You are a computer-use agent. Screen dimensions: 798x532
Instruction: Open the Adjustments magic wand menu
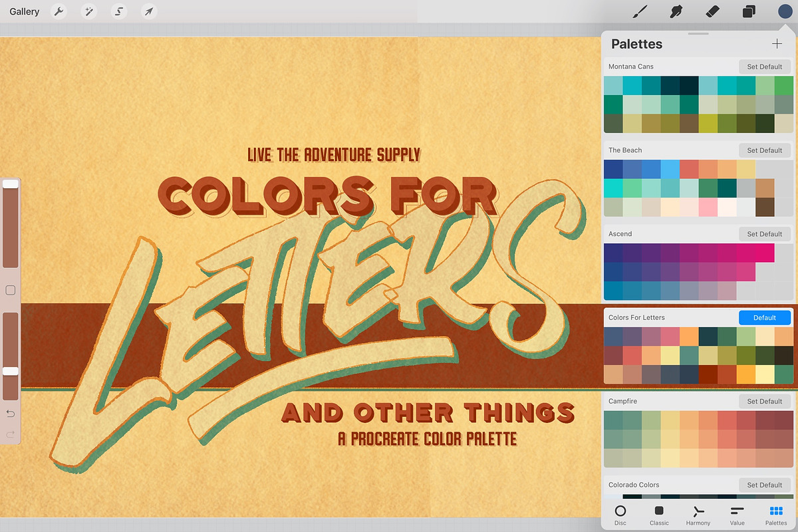coord(89,11)
